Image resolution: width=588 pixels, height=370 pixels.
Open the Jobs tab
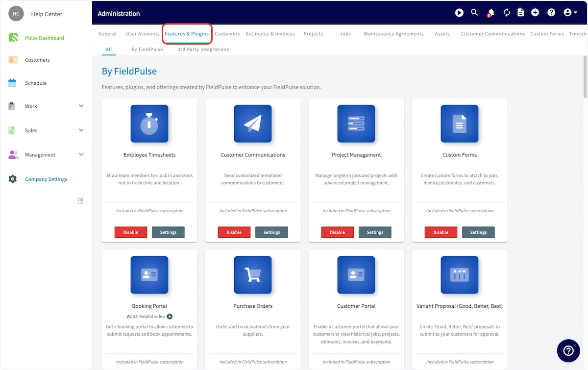pyautogui.click(x=345, y=34)
